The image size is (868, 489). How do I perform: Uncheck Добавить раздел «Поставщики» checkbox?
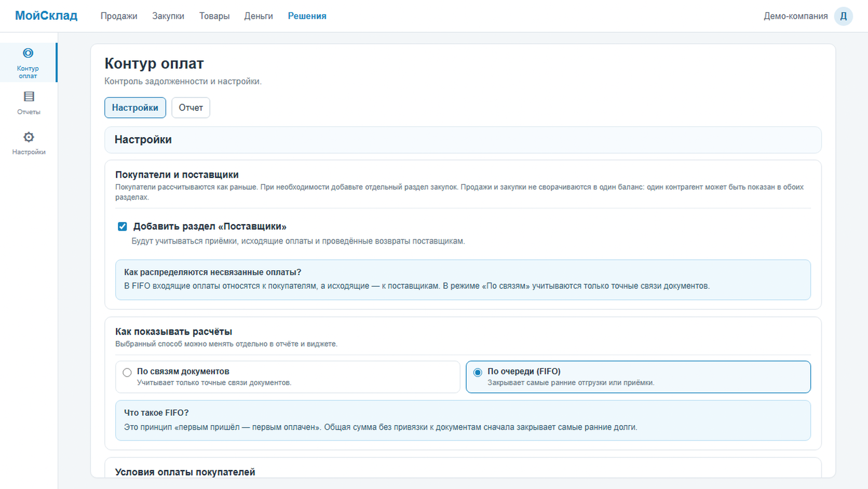click(123, 227)
